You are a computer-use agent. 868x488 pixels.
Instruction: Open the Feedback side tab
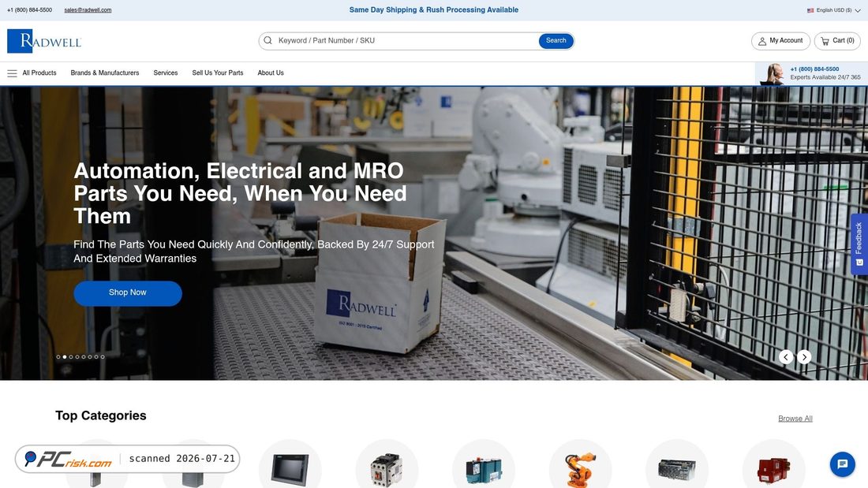point(859,244)
